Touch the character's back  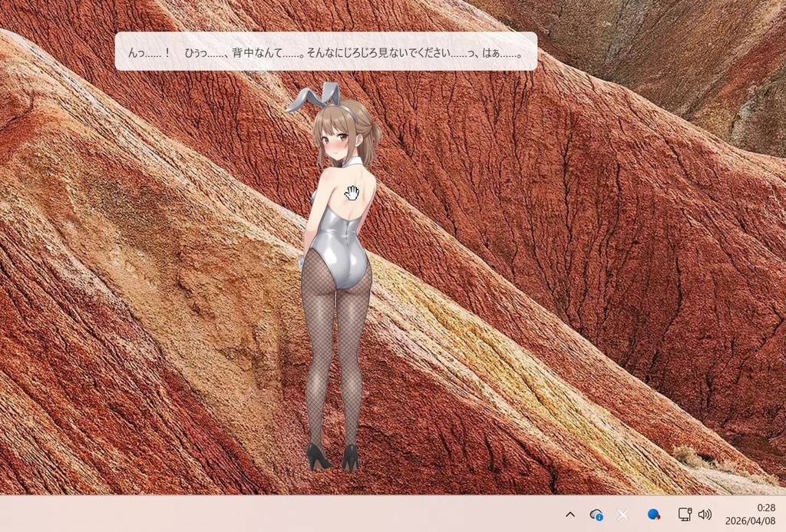click(352, 193)
